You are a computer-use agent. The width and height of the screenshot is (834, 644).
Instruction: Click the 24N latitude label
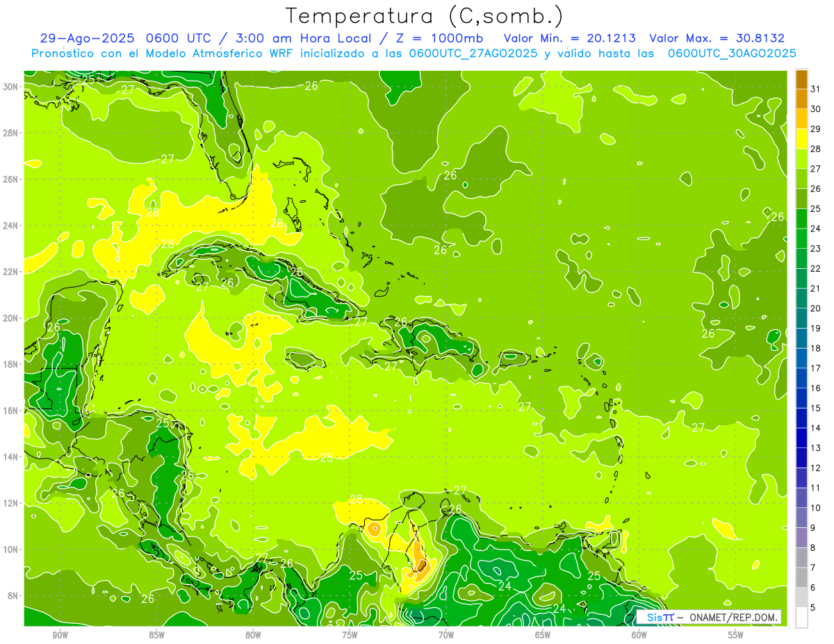10,225
